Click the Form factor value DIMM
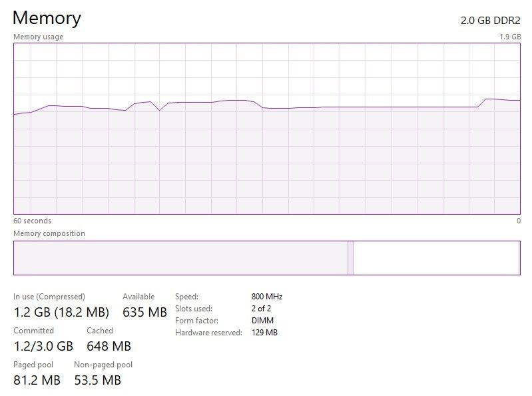The height and width of the screenshot is (396, 532). [x=263, y=321]
